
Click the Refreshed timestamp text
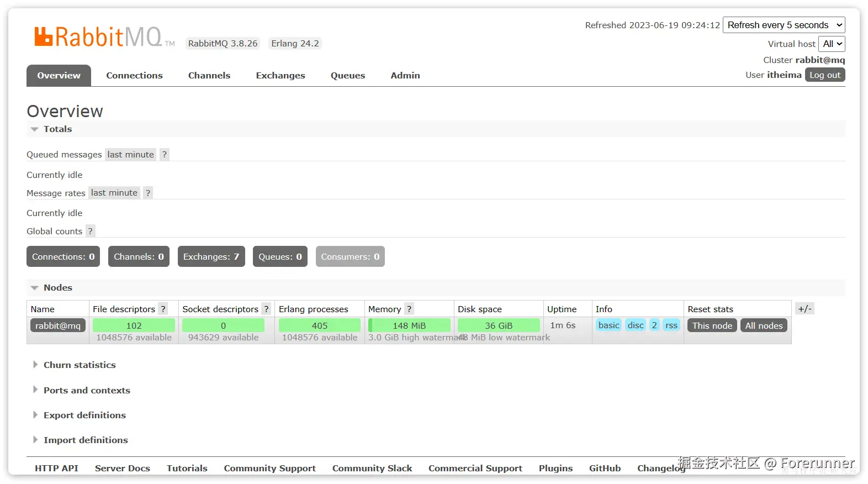click(x=652, y=25)
